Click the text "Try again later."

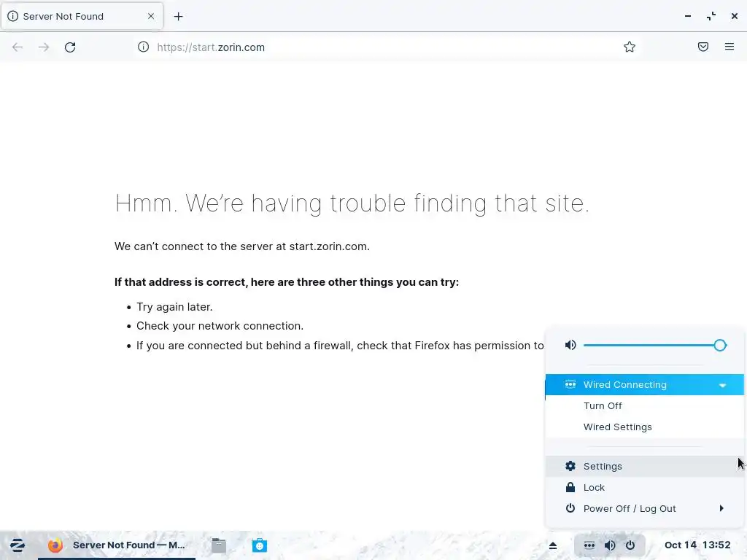point(174,307)
